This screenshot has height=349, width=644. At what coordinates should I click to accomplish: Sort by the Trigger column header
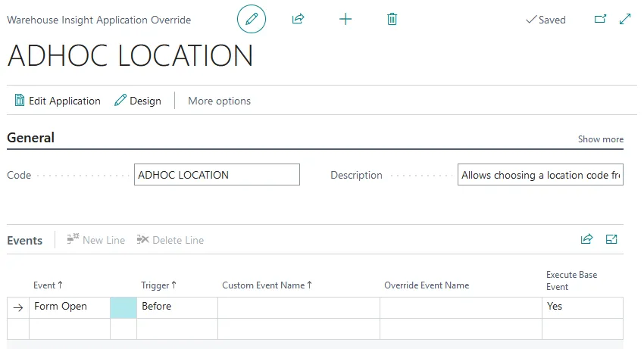pos(155,285)
